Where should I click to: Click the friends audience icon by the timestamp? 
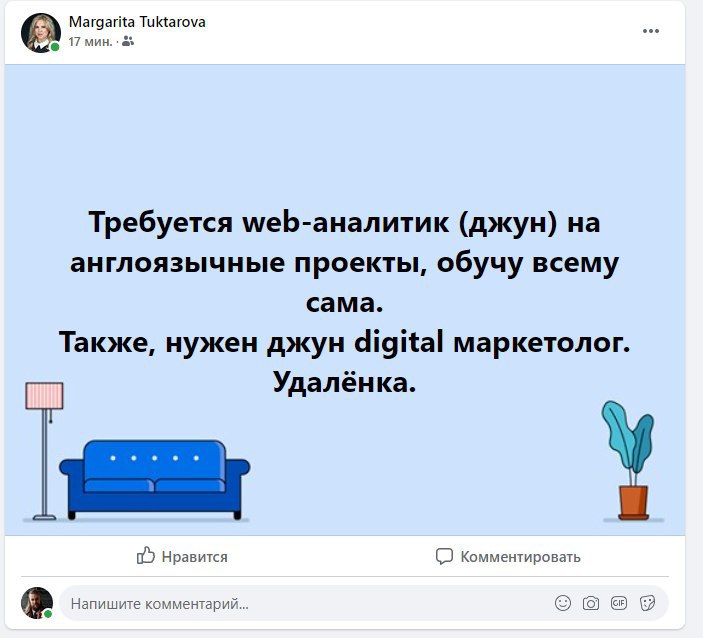(128, 42)
